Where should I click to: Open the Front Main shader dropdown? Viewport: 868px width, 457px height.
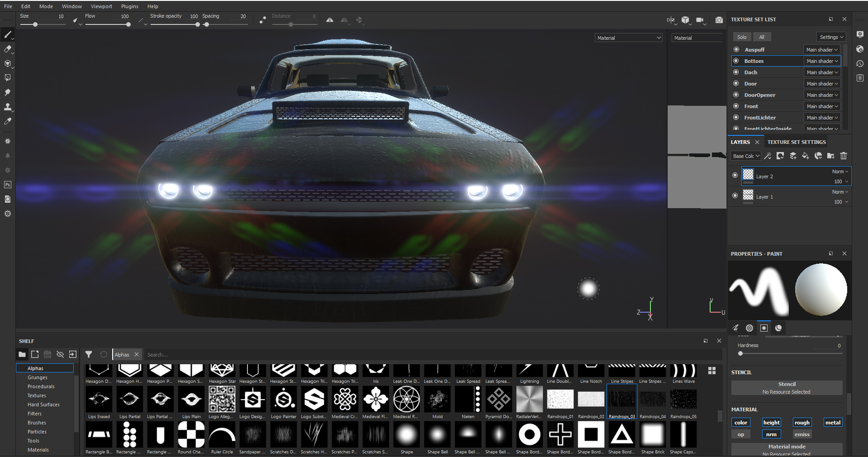click(x=822, y=106)
